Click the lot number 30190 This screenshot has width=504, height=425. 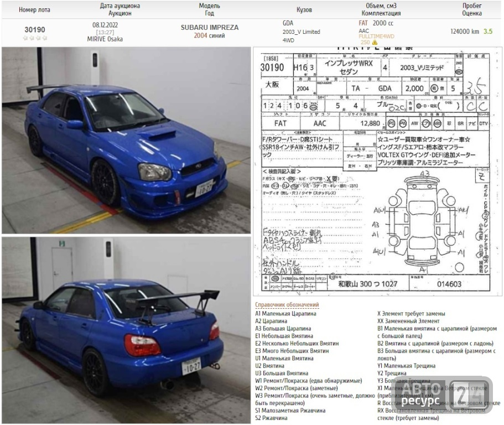point(35,29)
